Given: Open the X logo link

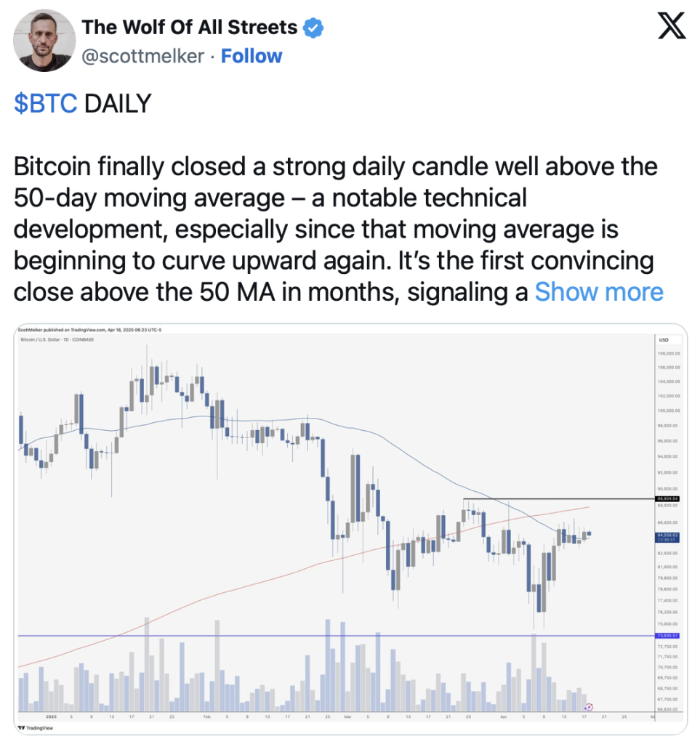Looking at the screenshot, I should [x=672, y=25].
